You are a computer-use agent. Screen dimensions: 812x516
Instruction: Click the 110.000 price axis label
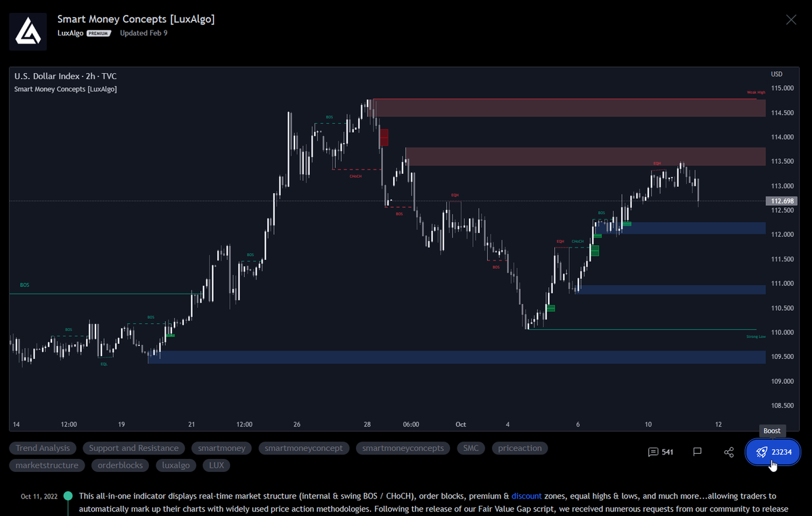(782, 332)
